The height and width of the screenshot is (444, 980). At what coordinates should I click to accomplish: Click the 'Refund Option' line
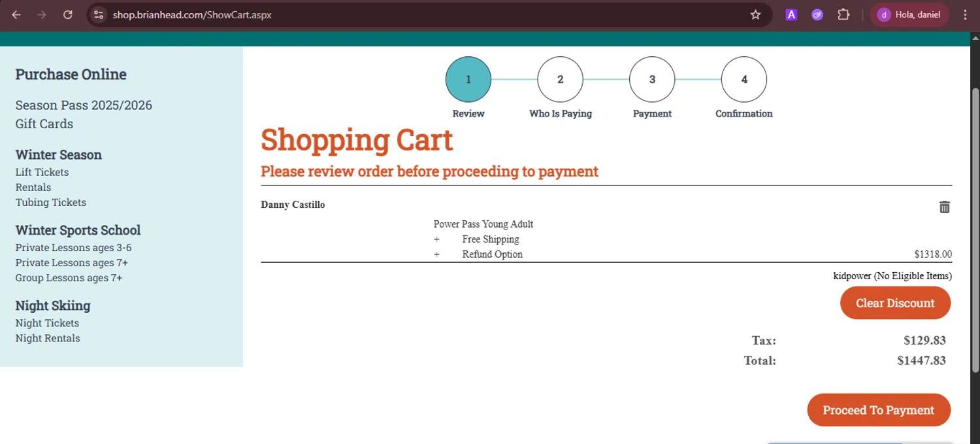click(493, 254)
